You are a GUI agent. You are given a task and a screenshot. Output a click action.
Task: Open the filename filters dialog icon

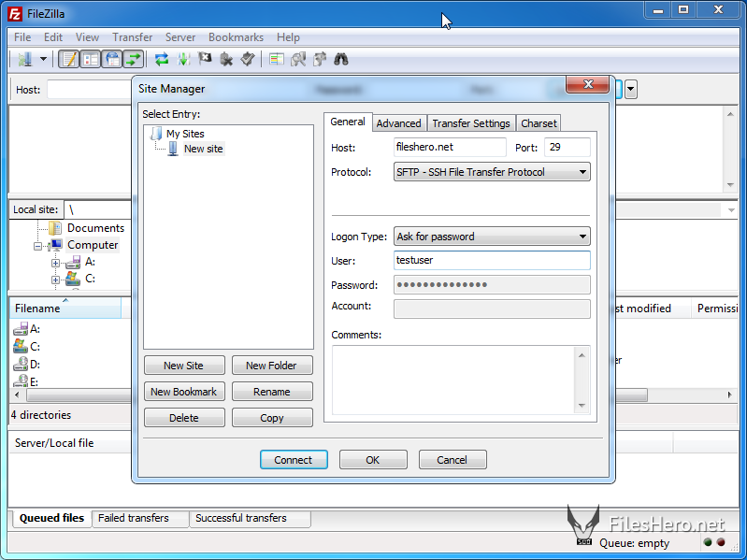(277, 60)
